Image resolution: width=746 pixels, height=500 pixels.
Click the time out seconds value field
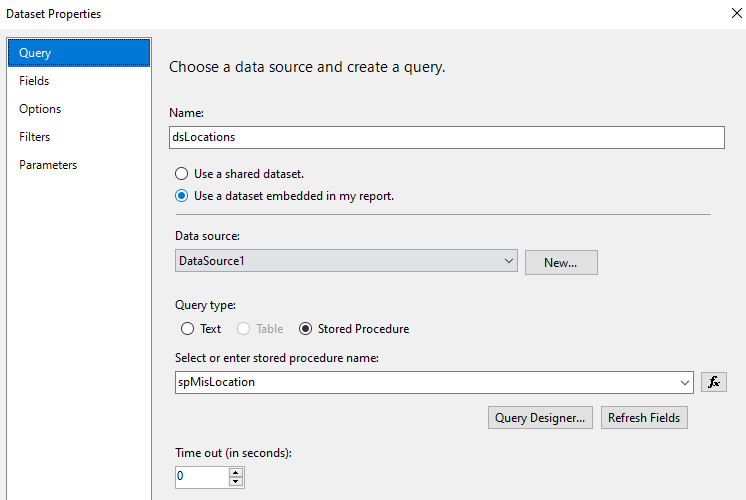click(x=203, y=476)
